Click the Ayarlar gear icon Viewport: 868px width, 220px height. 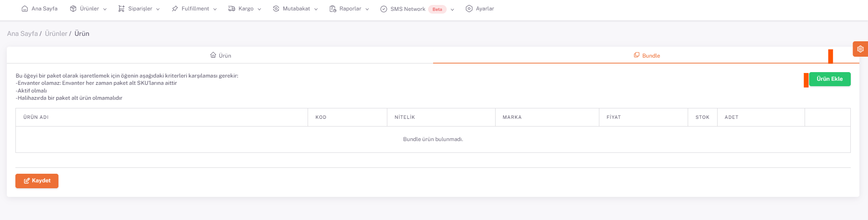pos(469,9)
